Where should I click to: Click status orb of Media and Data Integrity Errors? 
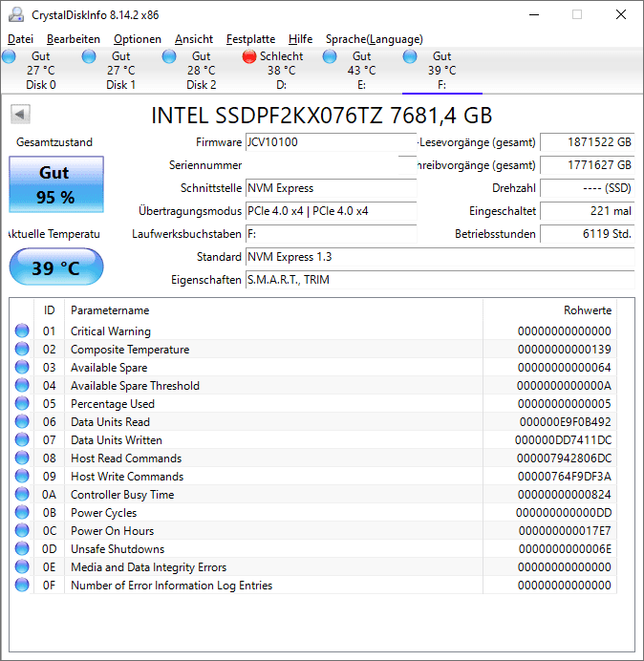click(x=22, y=566)
